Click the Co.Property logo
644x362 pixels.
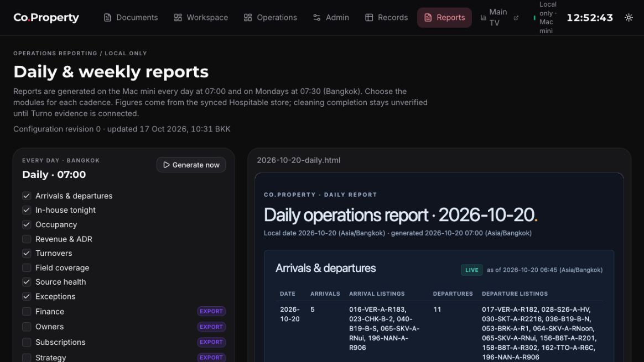coord(46,18)
